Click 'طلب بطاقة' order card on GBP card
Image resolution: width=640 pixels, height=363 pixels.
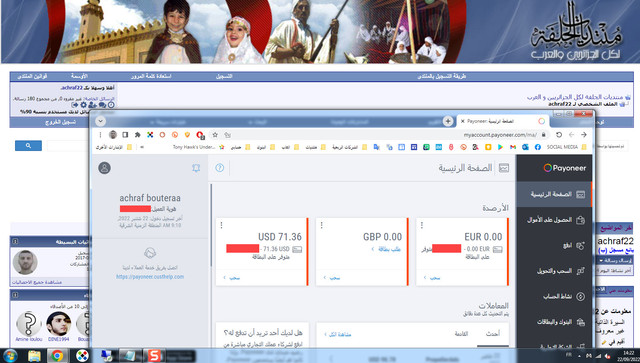386,249
